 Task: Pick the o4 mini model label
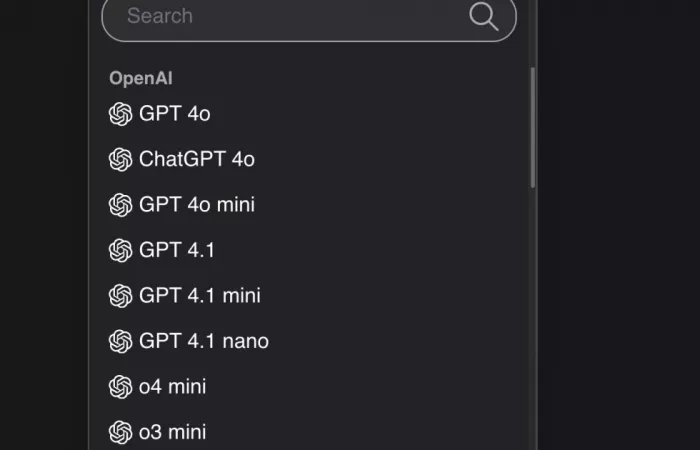(x=173, y=387)
